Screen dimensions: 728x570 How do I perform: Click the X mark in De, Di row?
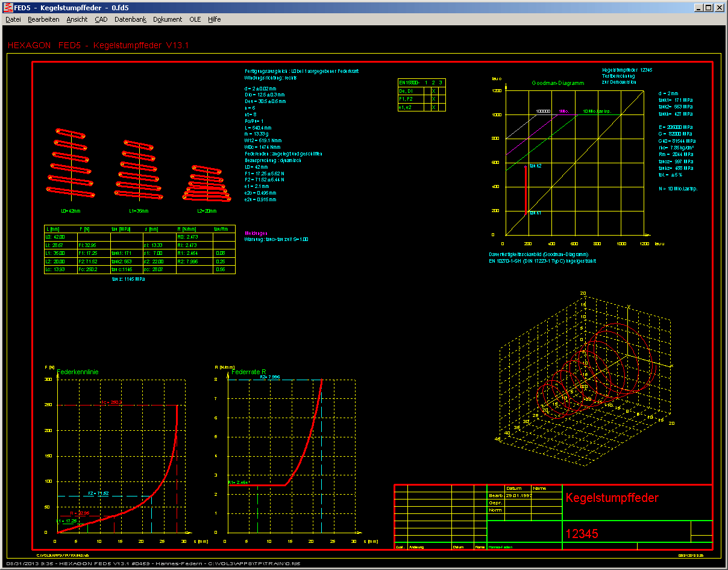coord(433,91)
